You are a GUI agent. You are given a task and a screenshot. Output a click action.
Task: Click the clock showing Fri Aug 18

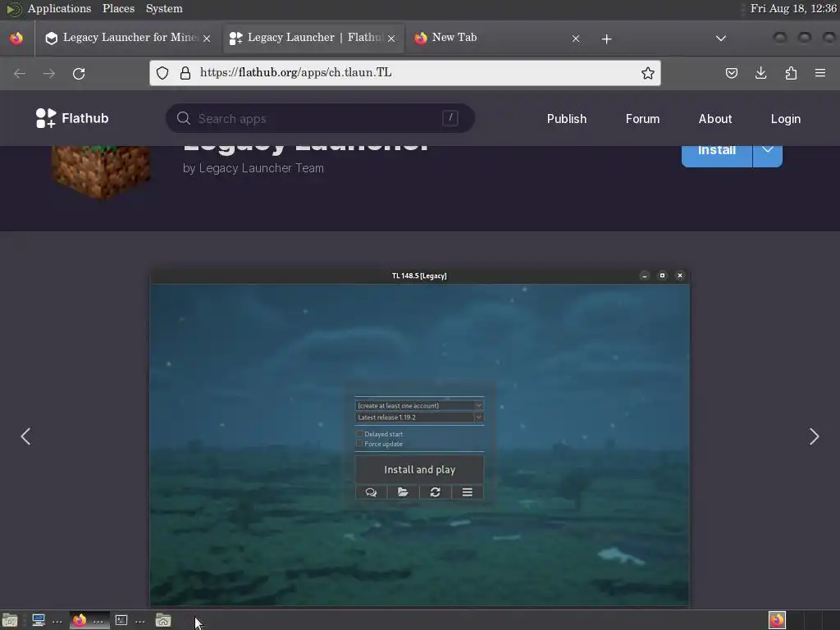pyautogui.click(x=793, y=8)
